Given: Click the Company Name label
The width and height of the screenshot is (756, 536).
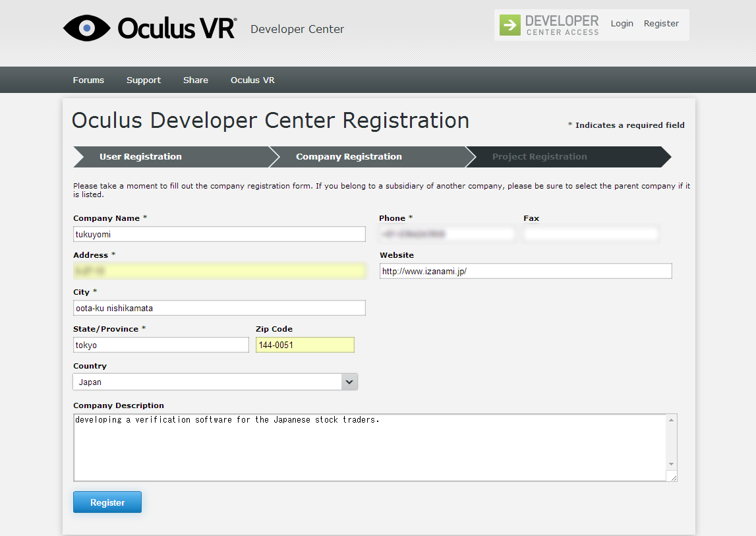Looking at the screenshot, I should pyautogui.click(x=107, y=218).
